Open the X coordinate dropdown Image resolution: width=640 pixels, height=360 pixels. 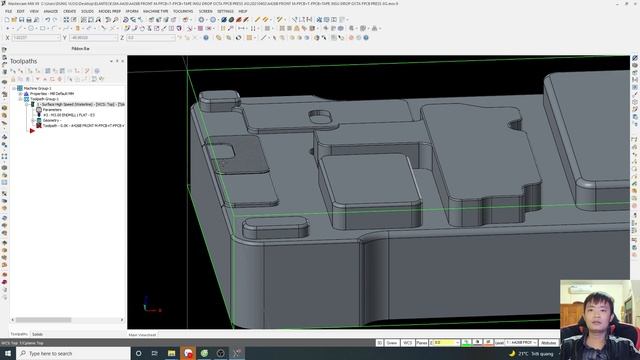click(x=58, y=37)
